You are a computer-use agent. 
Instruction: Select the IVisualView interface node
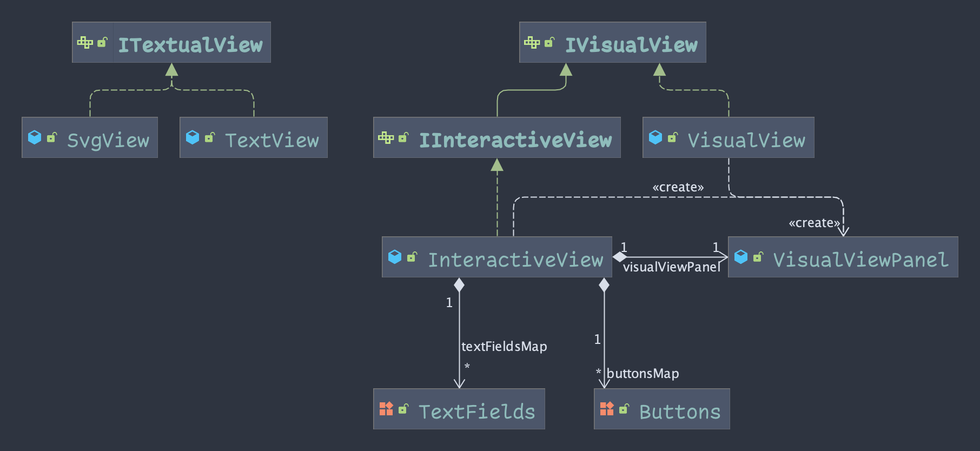click(613, 42)
